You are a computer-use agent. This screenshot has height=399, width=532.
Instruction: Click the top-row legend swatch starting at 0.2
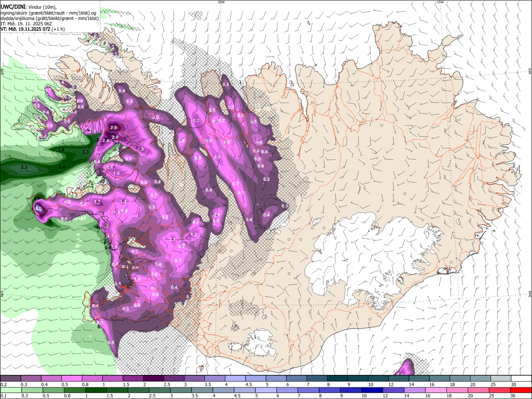(x=11, y=379)
